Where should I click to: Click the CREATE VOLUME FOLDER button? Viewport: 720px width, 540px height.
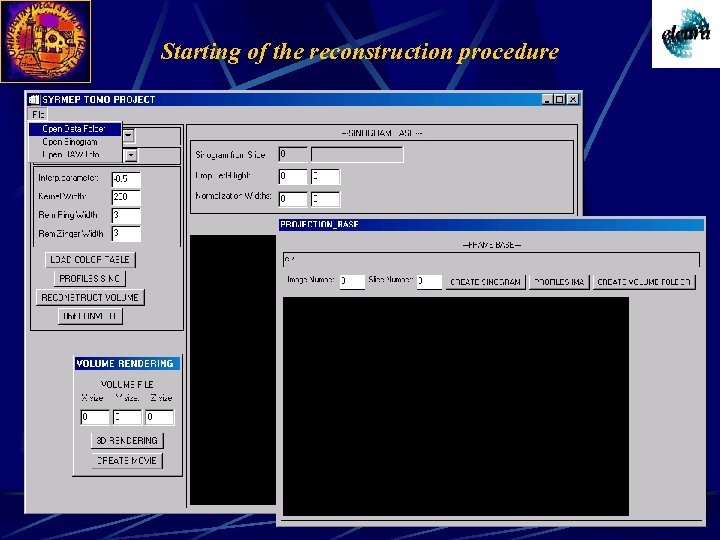click(644, 282)
